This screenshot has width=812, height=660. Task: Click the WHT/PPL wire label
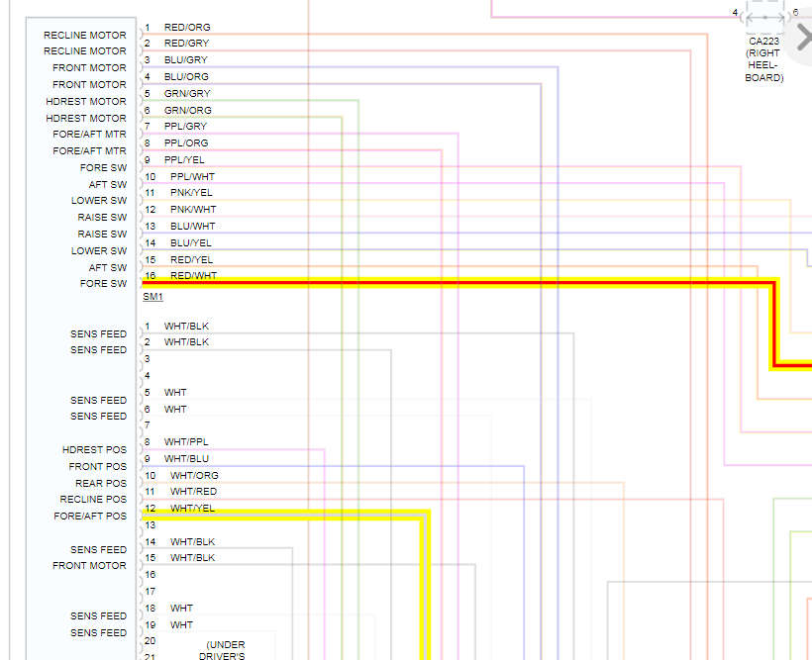186,441
